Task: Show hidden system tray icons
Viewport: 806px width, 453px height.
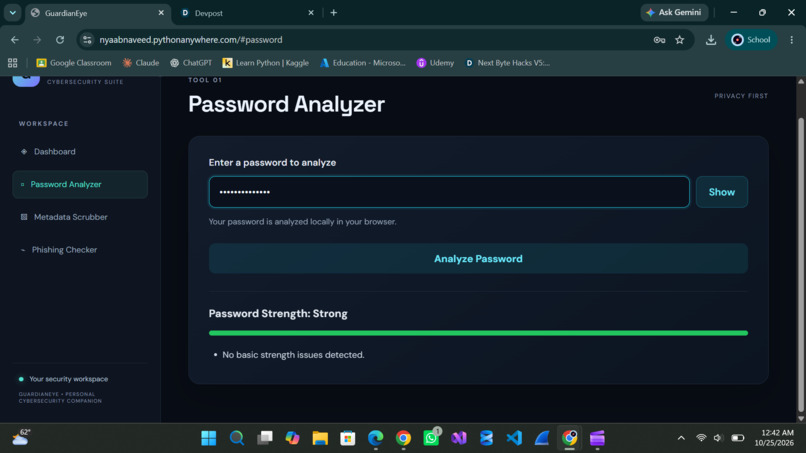Action: click(x=681, y=438)
